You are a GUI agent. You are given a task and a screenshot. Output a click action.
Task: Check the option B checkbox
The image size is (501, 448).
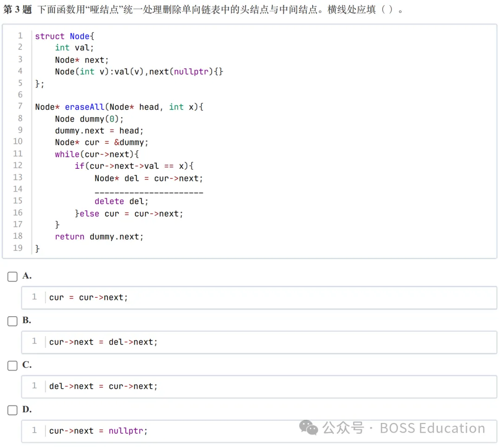[13, 321]
